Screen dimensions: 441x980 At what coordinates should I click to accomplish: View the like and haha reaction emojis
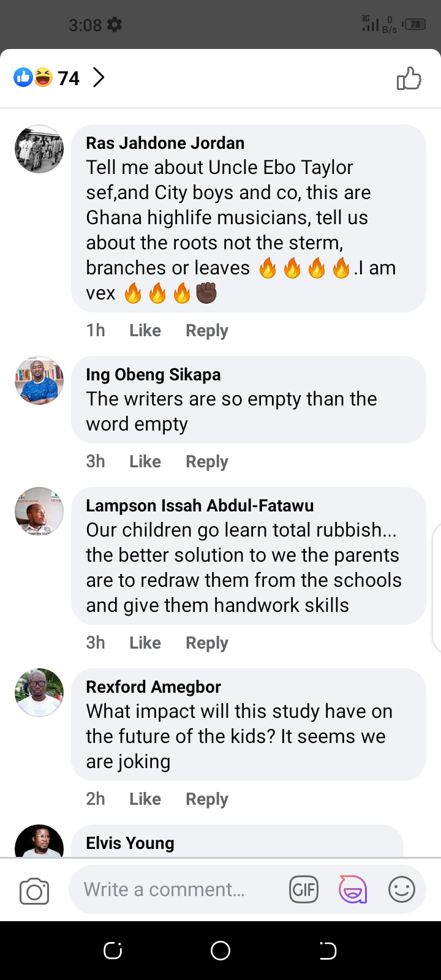tap(33, 77)
